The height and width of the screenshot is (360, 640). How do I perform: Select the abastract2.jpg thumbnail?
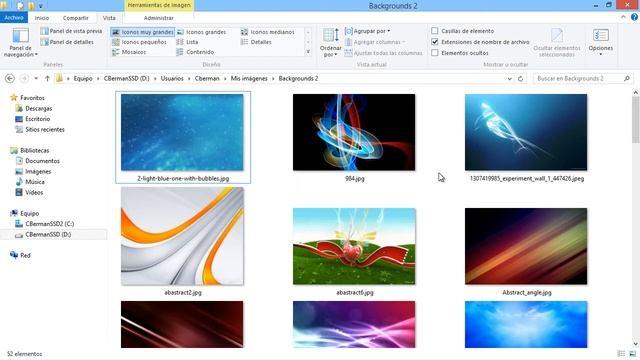[182, 236]
